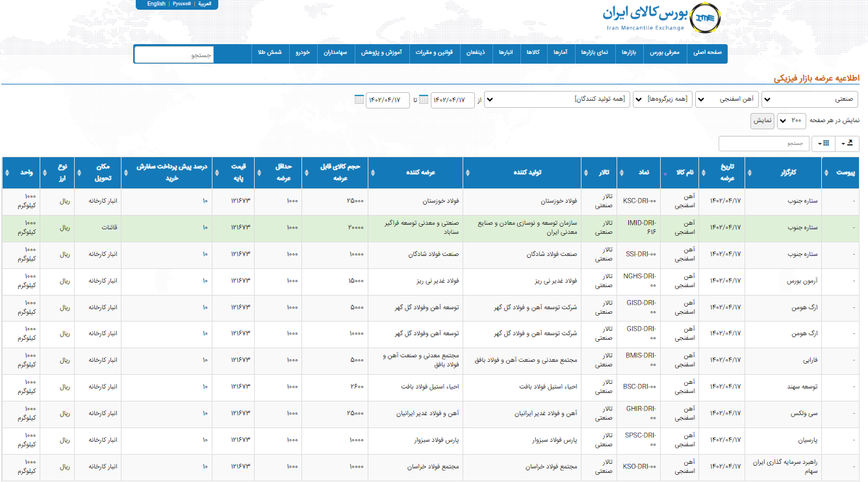Switch site language to English
868x482 pixels.
pyautogui.click(x=156, y=4)
